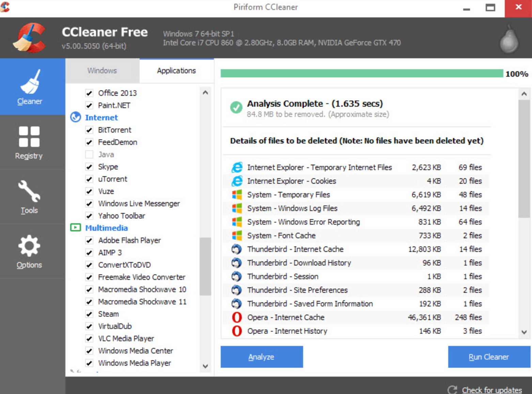Click the applications list scrollbar thumb
Screen dimensions: 532x394
pyautogui.click(x=205, y=266)
